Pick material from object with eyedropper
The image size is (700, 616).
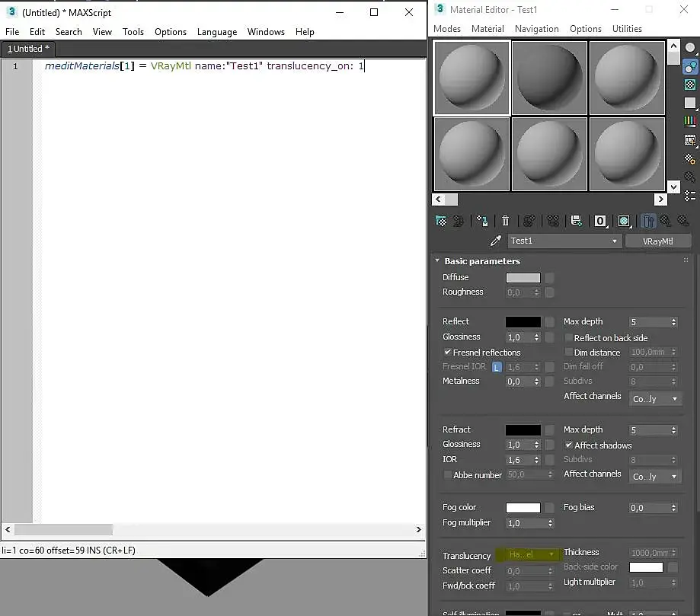click(x=496, y=241)
